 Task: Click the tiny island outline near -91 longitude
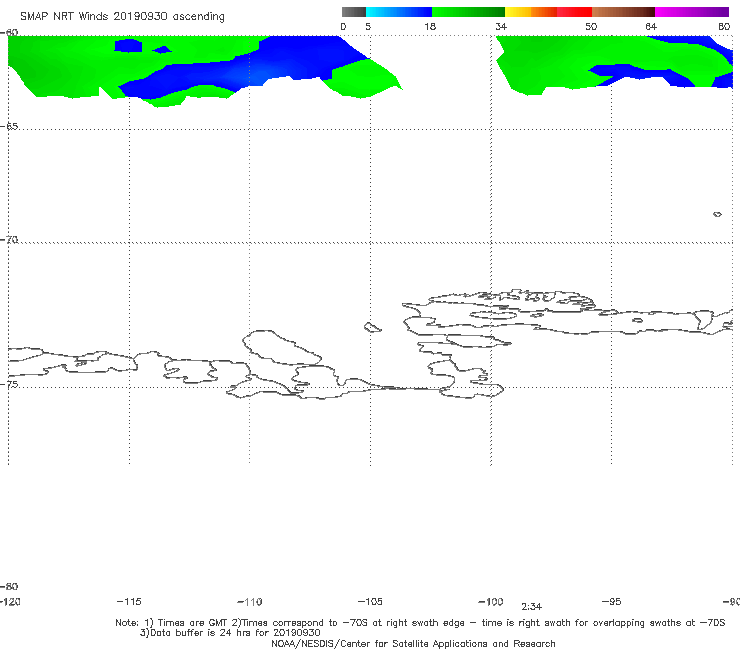click(x=717, y=214)
